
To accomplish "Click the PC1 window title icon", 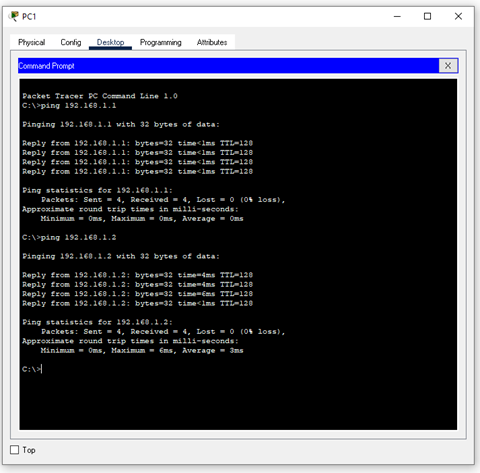I will [x=13, y=16].
